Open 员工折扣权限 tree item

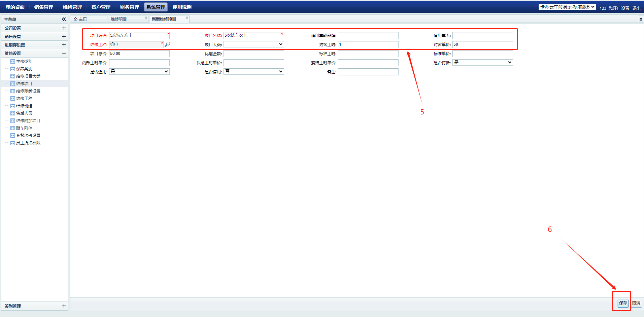pyautogui.click(x=28, y=143)
